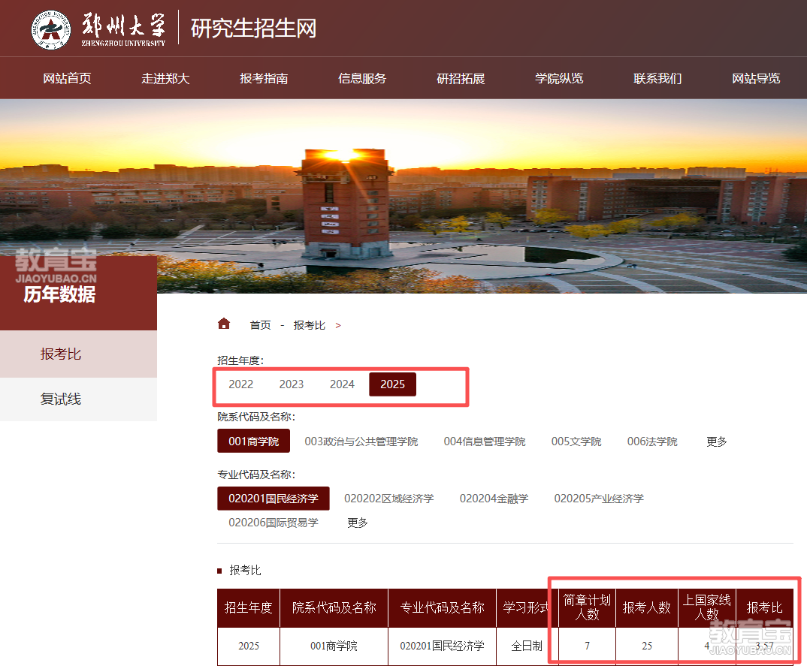Viewport: 807px width, 672px height.
Task: Filter by 004信息管理学院 college
Action: [485, 441]
